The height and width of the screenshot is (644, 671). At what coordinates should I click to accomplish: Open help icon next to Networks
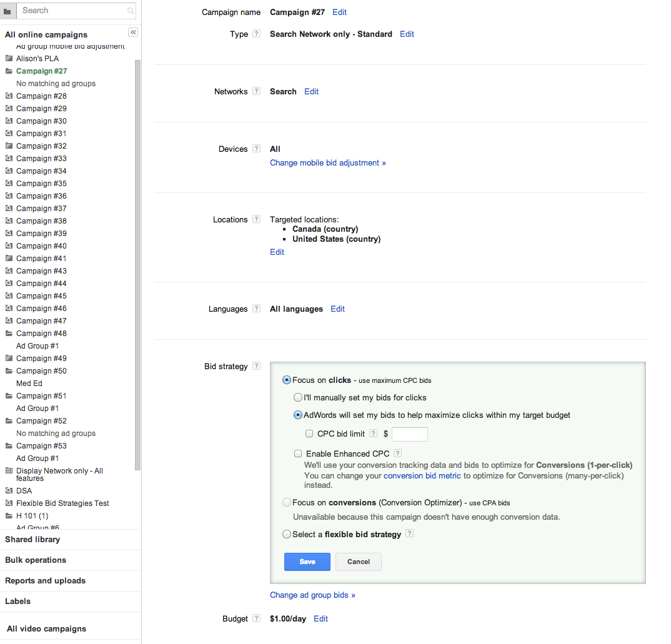[x=256, y=91]
